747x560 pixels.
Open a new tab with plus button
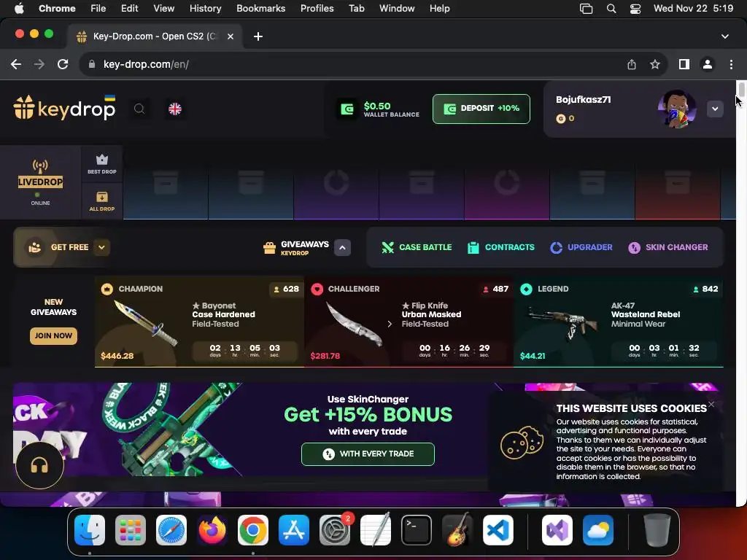tap(258, 36)
